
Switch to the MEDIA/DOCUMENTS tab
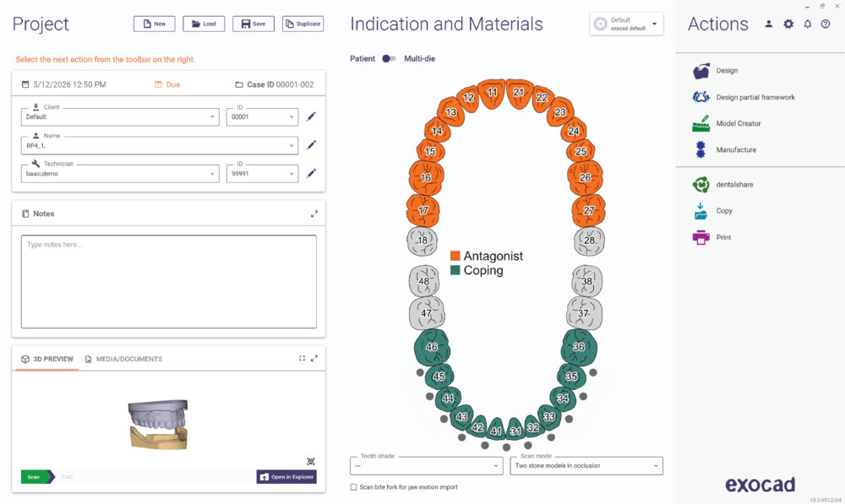pos(123,359)
